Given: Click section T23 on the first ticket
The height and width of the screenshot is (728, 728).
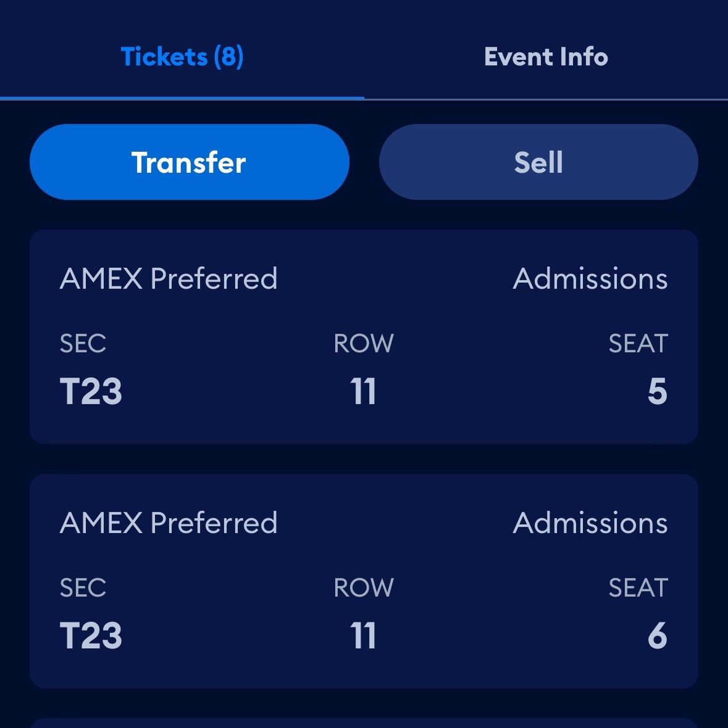Looking at the screenshot, I should click(x=91, y=391).
